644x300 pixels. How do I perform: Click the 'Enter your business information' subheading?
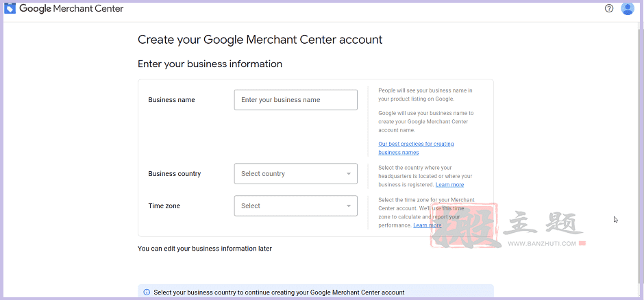pyautogui.click(x=210, y=64)
